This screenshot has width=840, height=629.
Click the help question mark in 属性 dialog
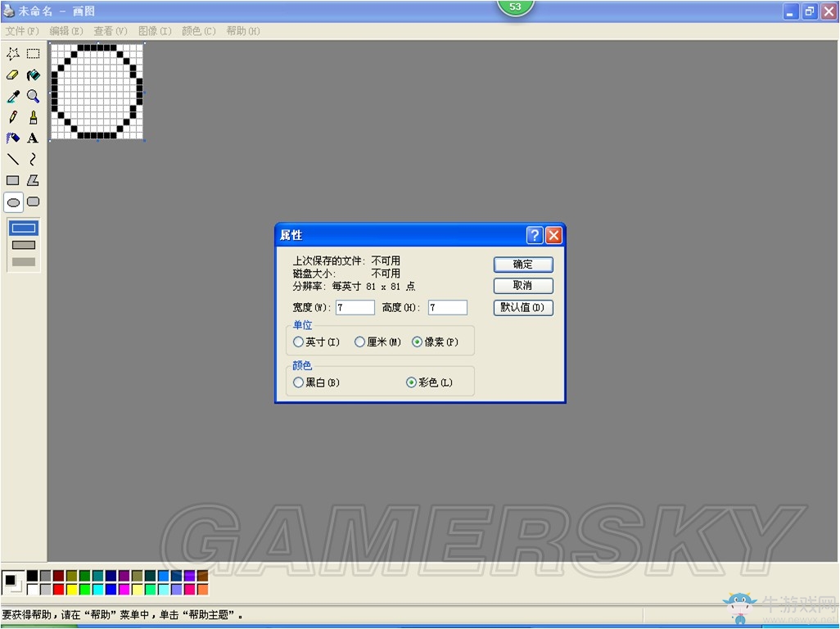tap(534, 235)
